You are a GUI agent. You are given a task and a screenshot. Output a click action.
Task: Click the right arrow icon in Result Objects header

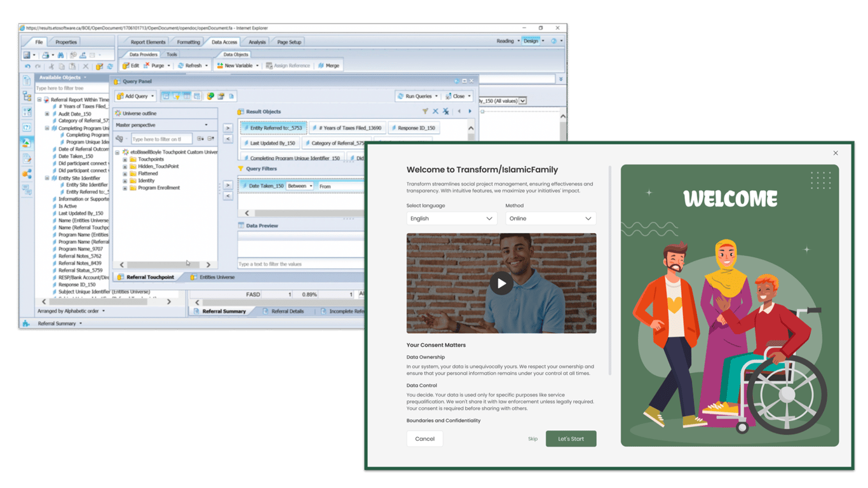coord(470,111)
